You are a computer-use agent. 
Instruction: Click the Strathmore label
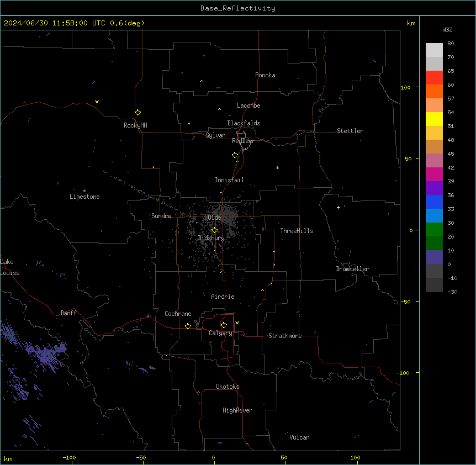coord(285,336)
